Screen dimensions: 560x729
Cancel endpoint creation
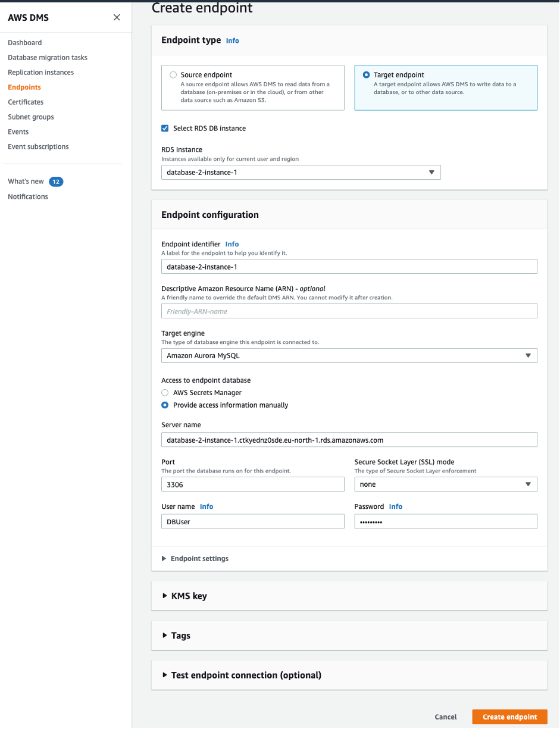445,717
